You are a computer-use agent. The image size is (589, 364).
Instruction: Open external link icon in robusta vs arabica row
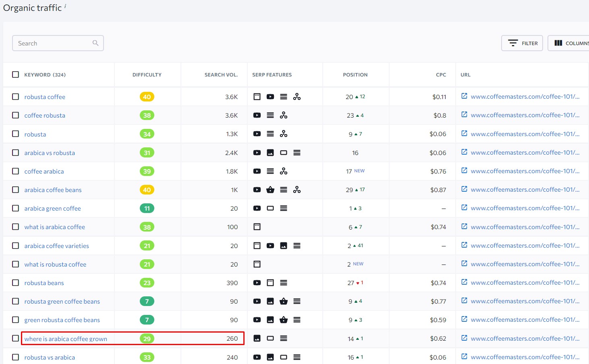pos(464,356)
